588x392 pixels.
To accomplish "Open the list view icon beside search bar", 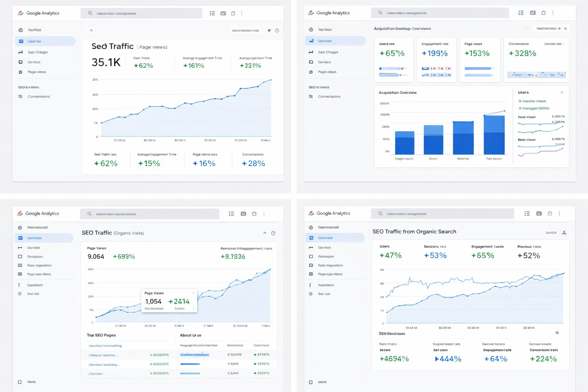I will pyautogui.click(x=212, y=13).
